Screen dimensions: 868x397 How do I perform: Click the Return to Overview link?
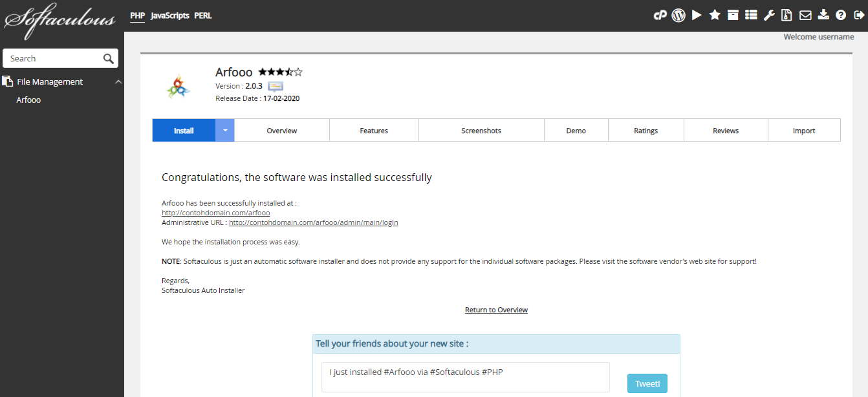coord(496,310)
